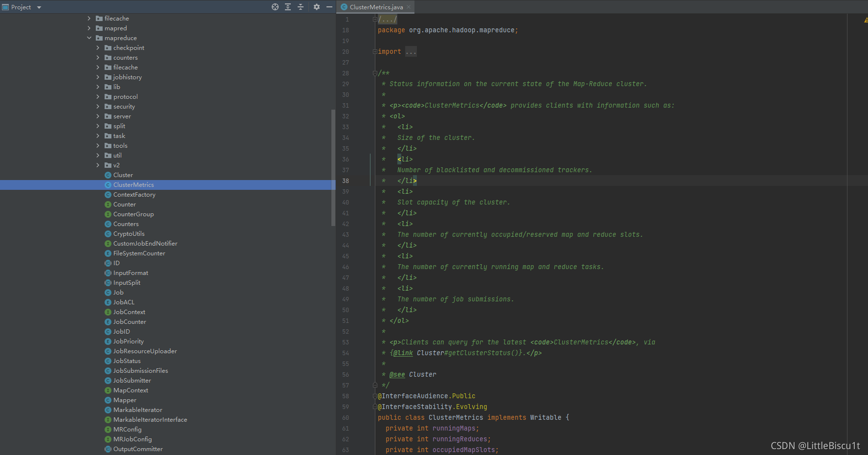Click the ClusterMetrics class icon in tree
The image size is (868, 455).
tap(108, 184)
